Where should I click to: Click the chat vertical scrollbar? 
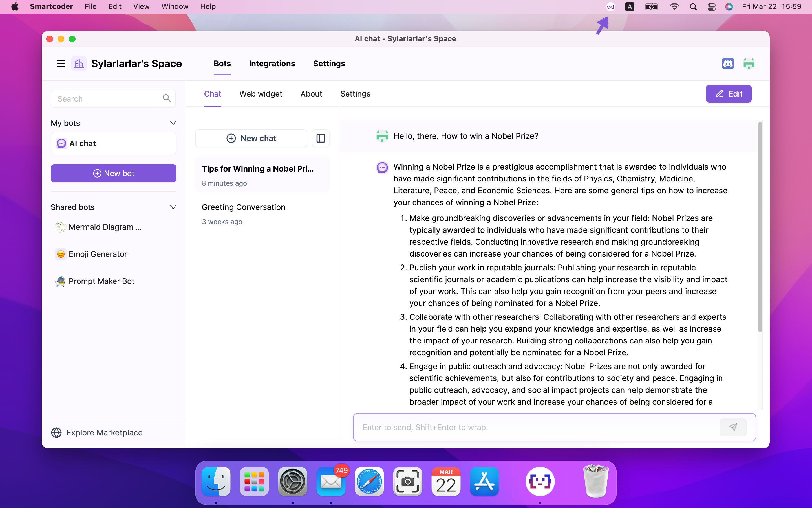tap(760, 227)
